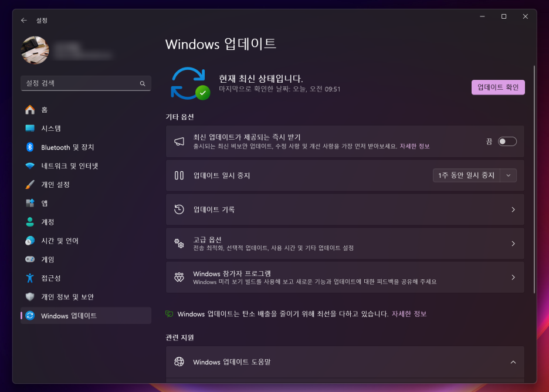Click the megaphone icon on latest updates row
549x392 pixels.
click(x=179, y=141)
